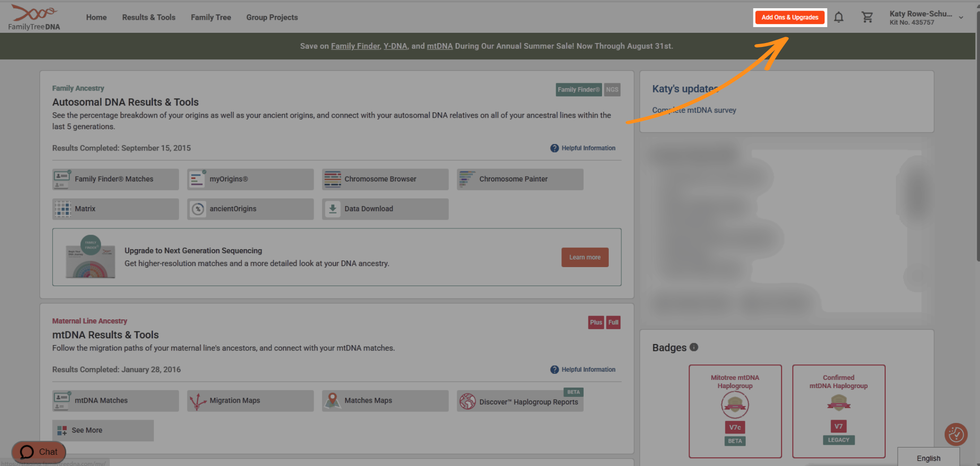Click the Next Generation Sequencing promo image
980x466 pixels.
(x=90, y=256)
